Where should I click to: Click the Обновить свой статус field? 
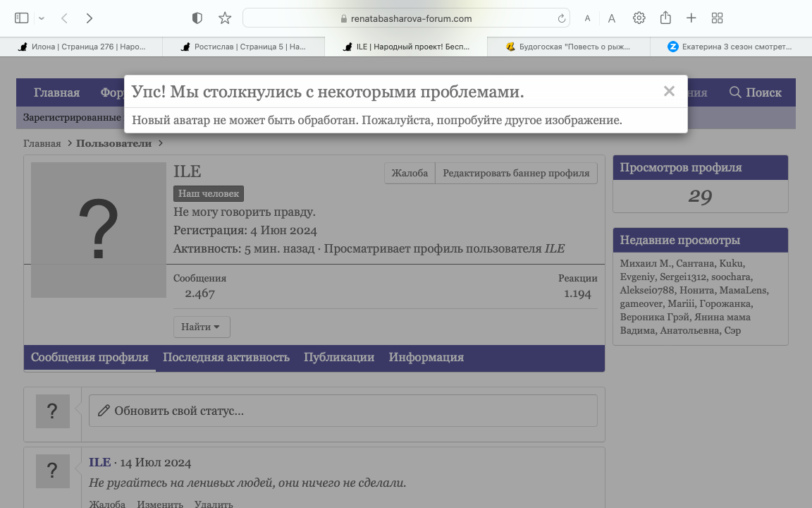pyautogui.click(x=343, y=410)
